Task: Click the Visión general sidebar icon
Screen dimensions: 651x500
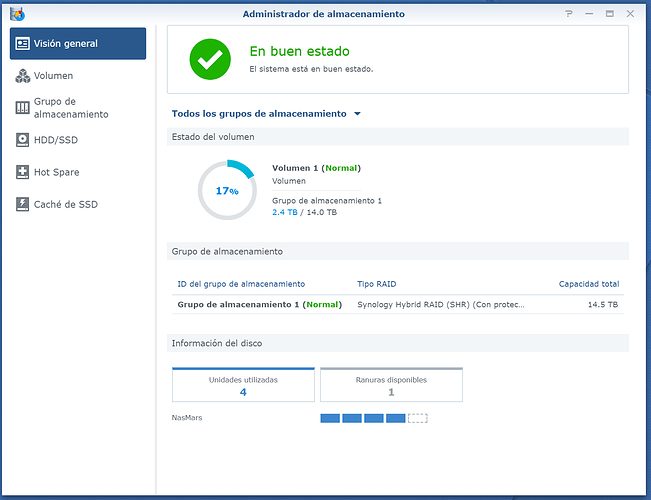Action: coord(22,43)
